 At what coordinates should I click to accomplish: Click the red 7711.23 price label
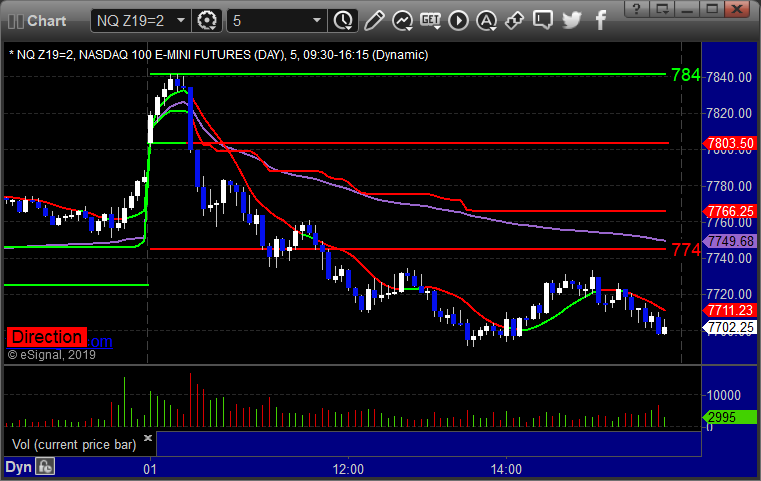[729, 310]
